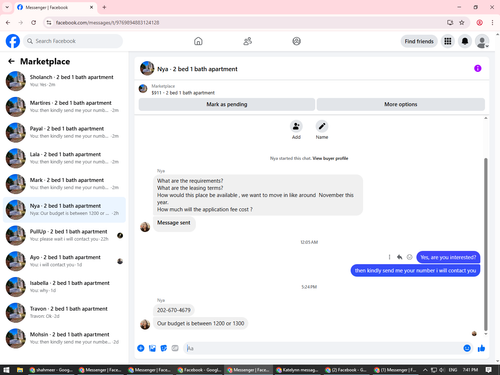This screenshot has height=375, width=500.
Task: Open a new browser tab
Action: pos(104,7)
